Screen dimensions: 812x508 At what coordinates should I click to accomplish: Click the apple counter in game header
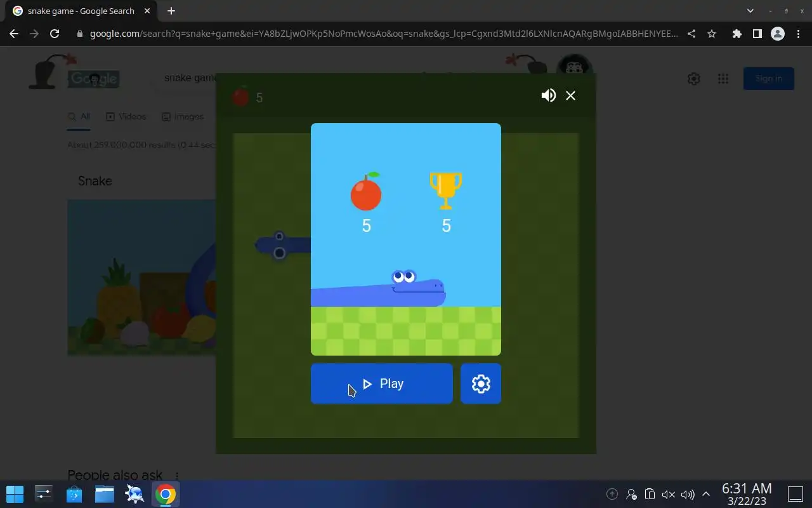click(248, 97)
